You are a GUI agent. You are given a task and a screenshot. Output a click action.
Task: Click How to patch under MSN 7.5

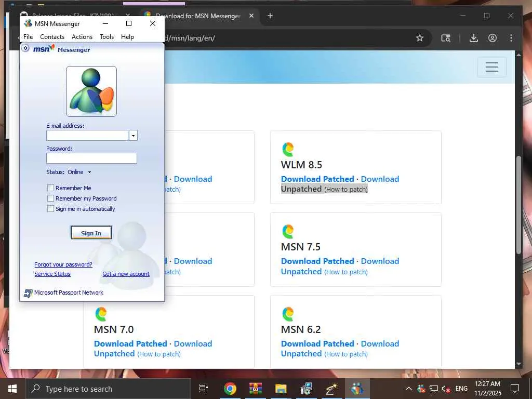[345, 272]
